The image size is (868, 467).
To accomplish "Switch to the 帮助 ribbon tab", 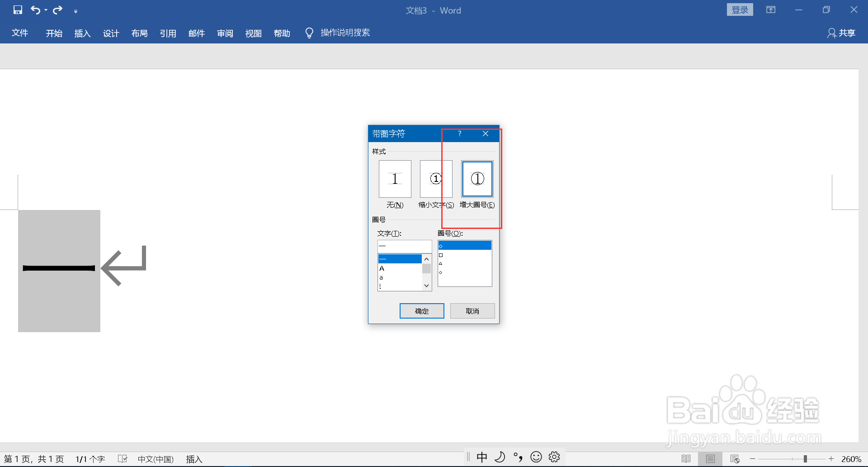I will click(x=282, y=33).
